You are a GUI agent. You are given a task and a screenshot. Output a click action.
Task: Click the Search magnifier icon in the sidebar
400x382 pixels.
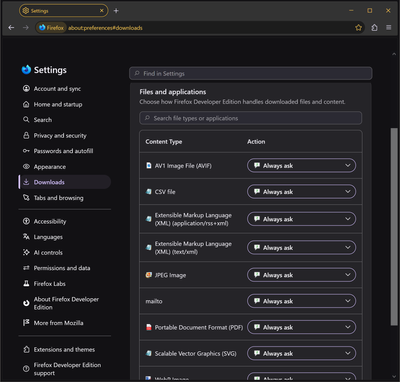[x=26, y=120]
